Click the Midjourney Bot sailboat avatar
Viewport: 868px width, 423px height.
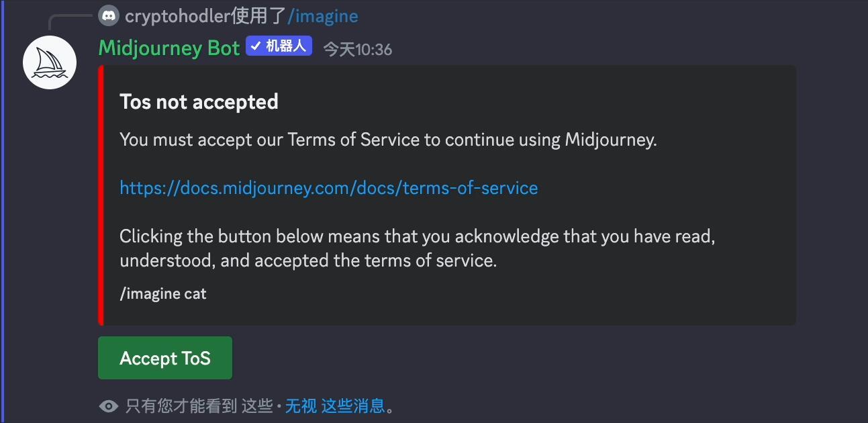[50, 62]
